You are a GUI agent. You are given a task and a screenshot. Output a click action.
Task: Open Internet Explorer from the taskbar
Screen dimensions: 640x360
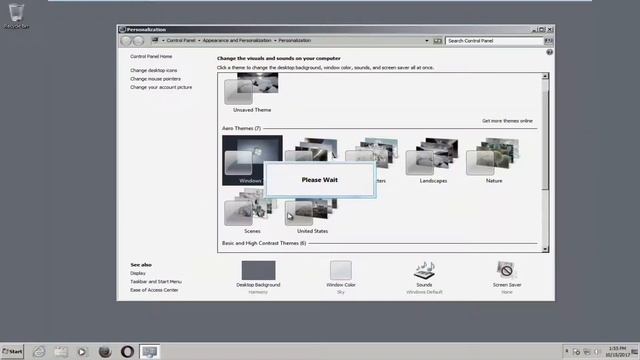point(39,351)
